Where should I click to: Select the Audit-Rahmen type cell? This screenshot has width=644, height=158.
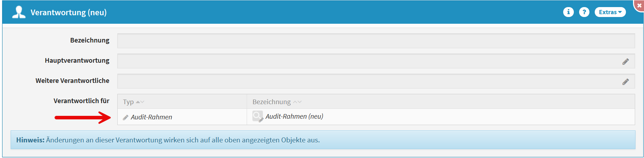pos(151,117)
